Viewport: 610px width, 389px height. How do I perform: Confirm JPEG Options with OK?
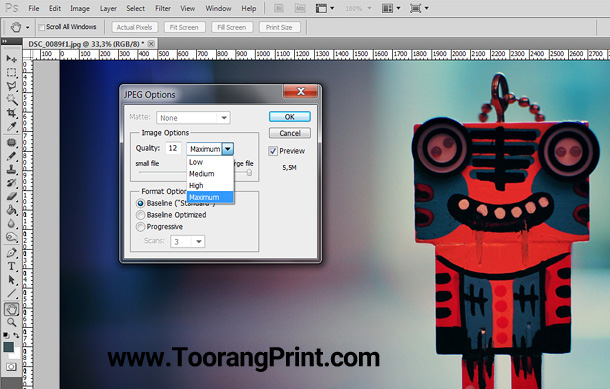[290, 117]
